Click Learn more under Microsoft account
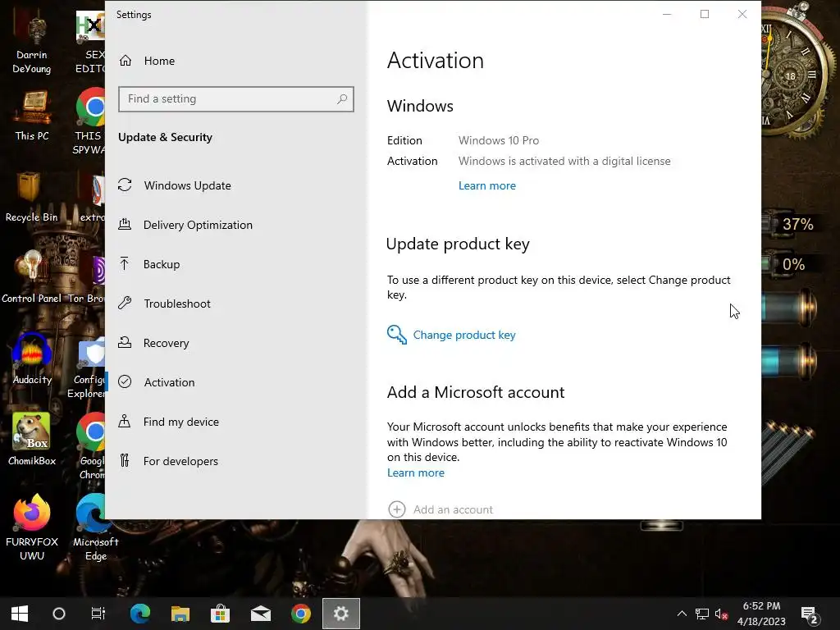 coord(416,473)
